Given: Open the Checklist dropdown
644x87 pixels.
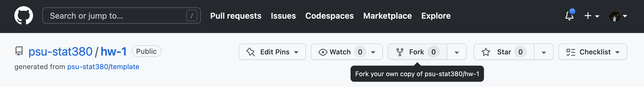Looking at the screenshot, I should 593,52.
